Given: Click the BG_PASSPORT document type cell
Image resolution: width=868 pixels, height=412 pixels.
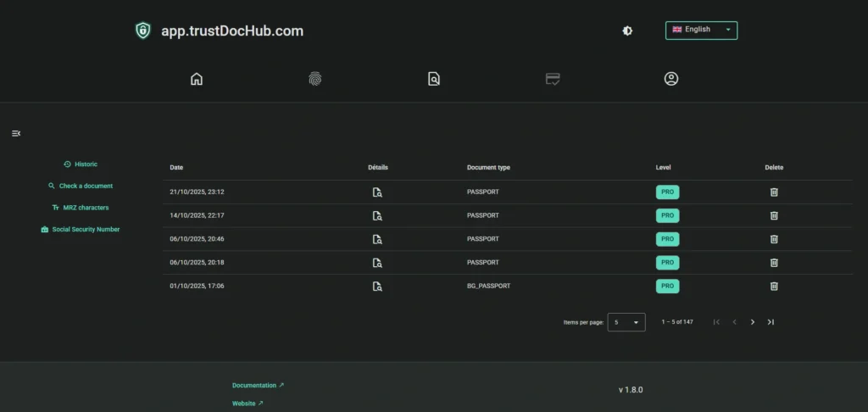Looking at the screenshot, I should (489, 287).
